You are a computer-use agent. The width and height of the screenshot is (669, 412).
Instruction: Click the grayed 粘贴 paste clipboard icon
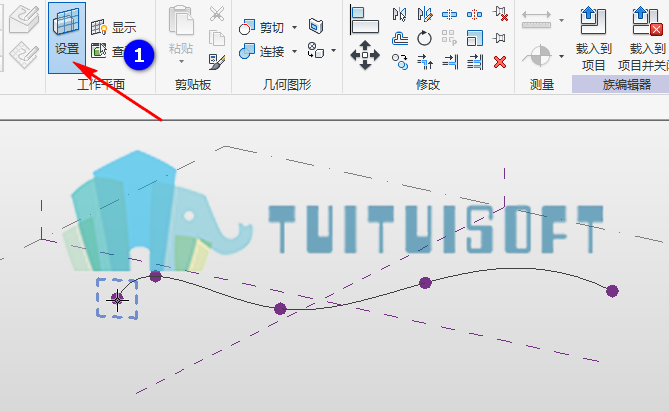click(181, 20)
